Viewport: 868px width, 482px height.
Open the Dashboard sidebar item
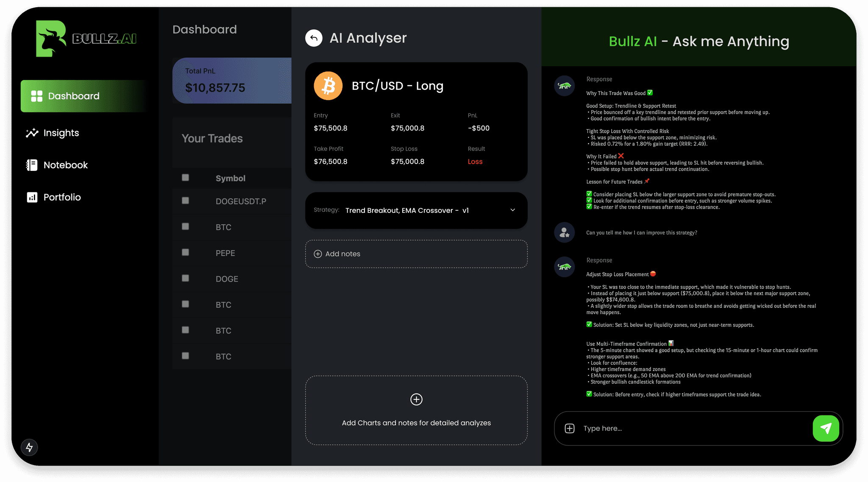(84, 96)
